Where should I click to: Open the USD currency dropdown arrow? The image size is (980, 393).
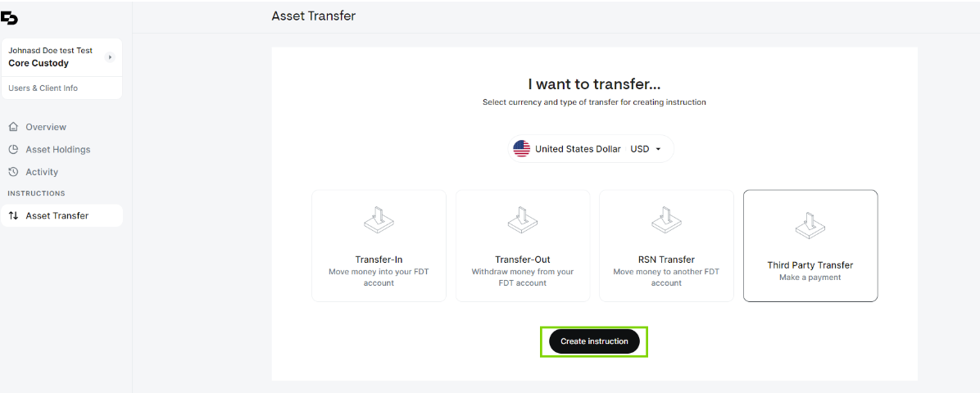pyautogui.click(x=658, y=149)
